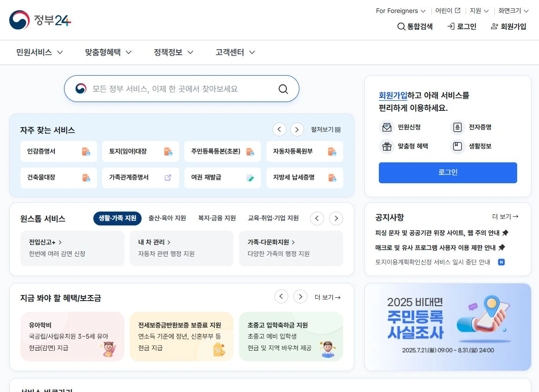Open 통합검색 via the magnifier icon

pos(400,27)
